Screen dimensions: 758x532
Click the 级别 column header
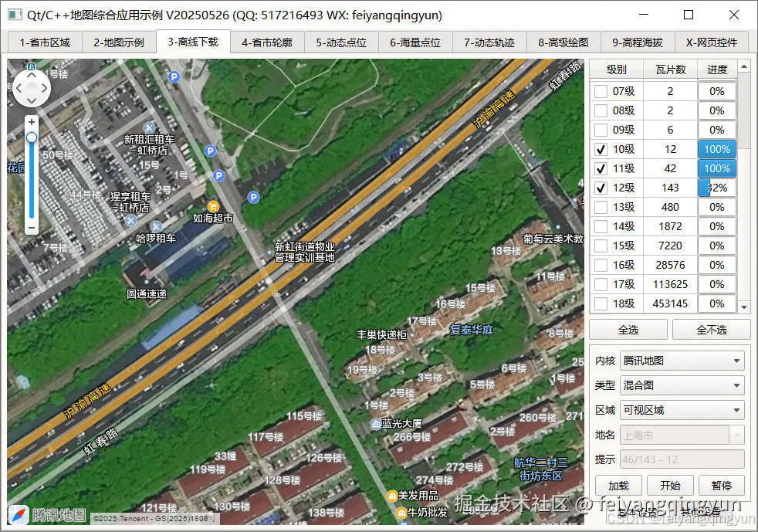617,69
